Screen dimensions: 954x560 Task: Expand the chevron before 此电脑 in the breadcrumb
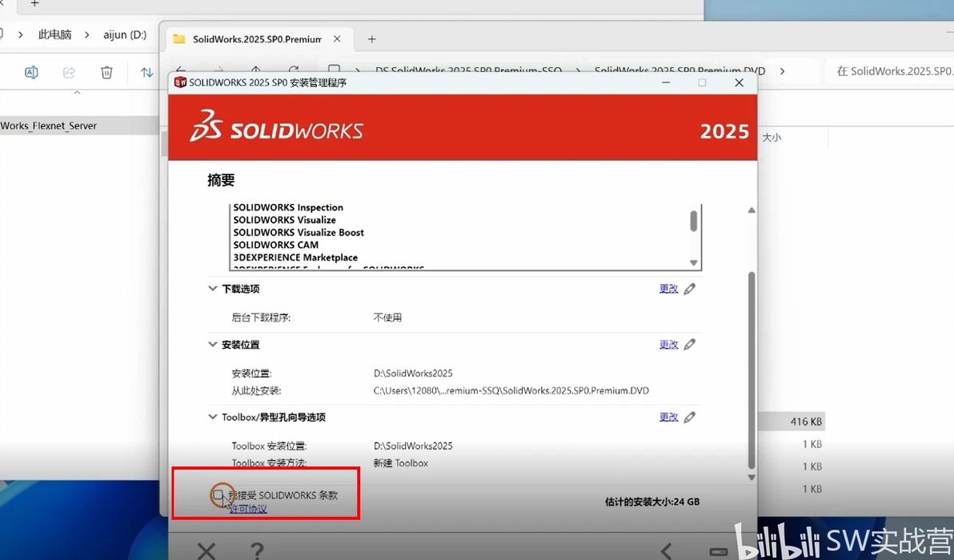[21, 34]
